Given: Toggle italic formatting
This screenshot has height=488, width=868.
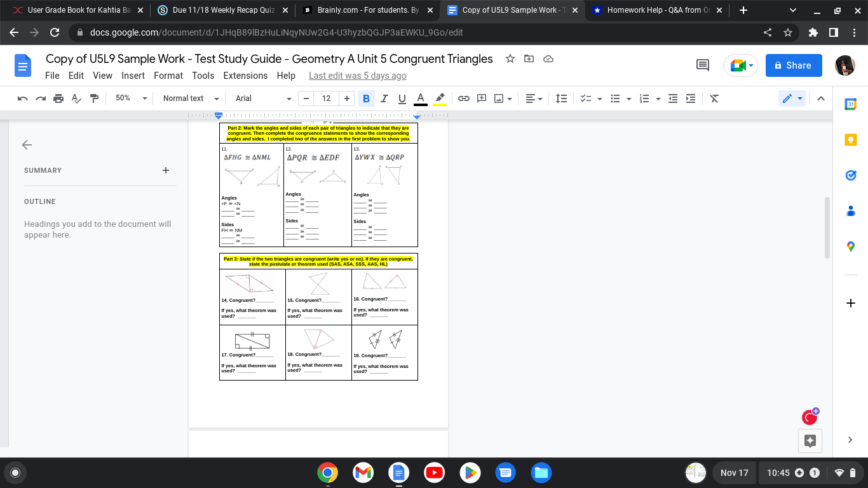Looking at the screenshot, I should coord(383,98).
